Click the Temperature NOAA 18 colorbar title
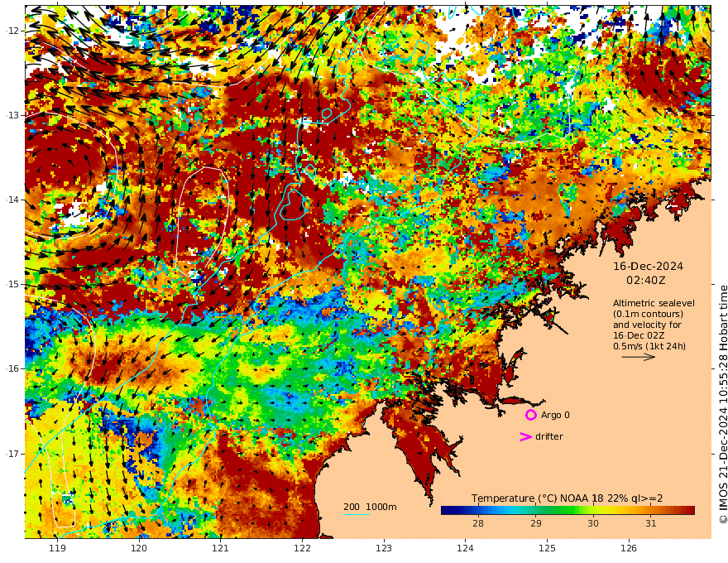Screen dimensions: 728x563 pyautogui.click(x=567, y=498)
